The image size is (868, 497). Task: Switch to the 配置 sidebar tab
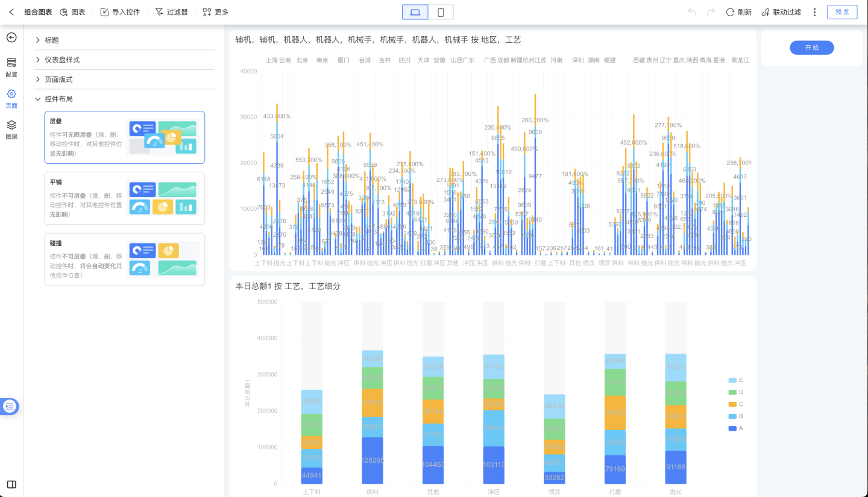click(x=11, y=67)
